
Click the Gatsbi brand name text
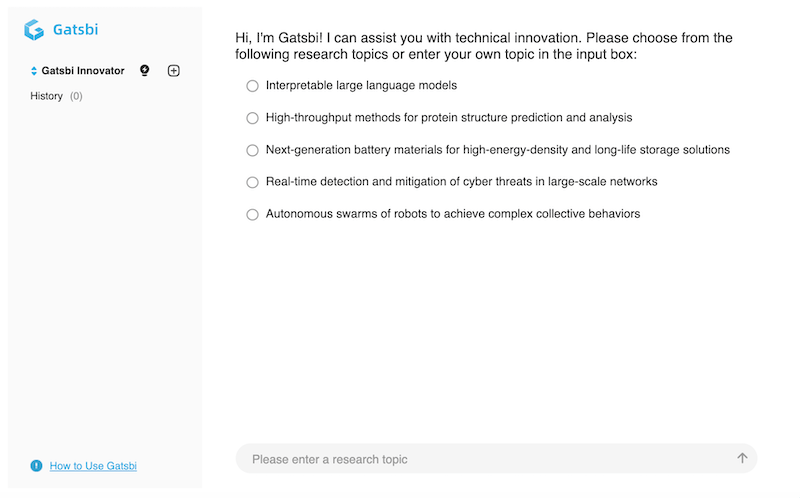[76, 30]
